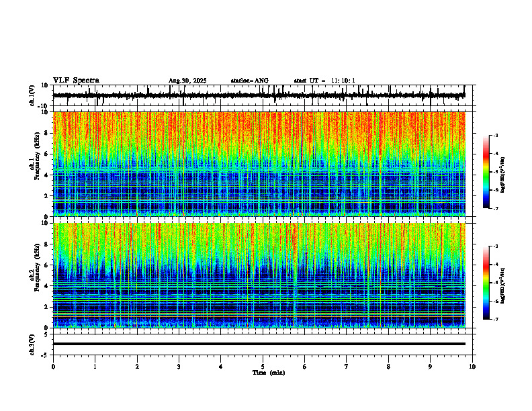Select the "ch.1(V)" vertical axis label
532x411 pixels.
click(x=32, y=95)
